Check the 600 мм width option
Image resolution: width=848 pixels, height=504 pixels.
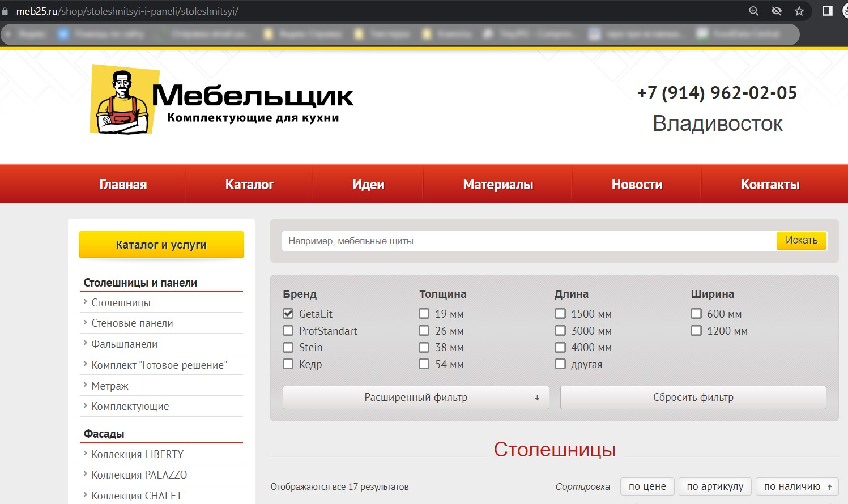tap(696, 313)
